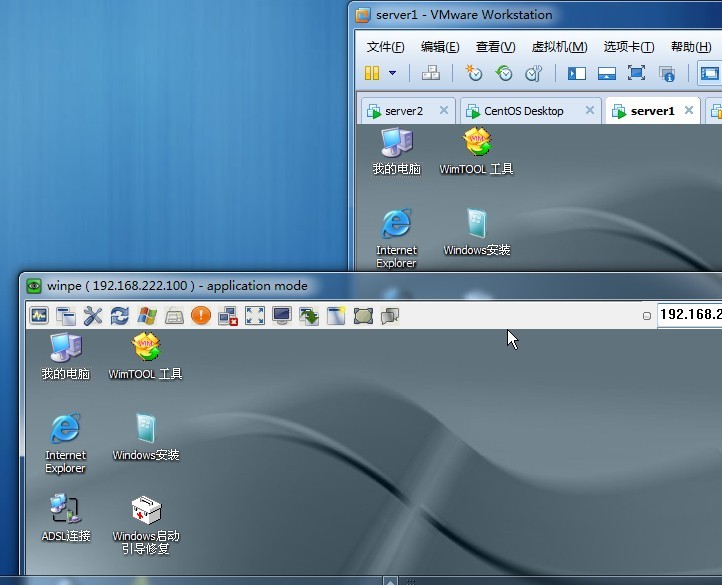The height and width of the screenshot is (585, 722).
Task: Close the server2 tab
Action: pos(444,110)
